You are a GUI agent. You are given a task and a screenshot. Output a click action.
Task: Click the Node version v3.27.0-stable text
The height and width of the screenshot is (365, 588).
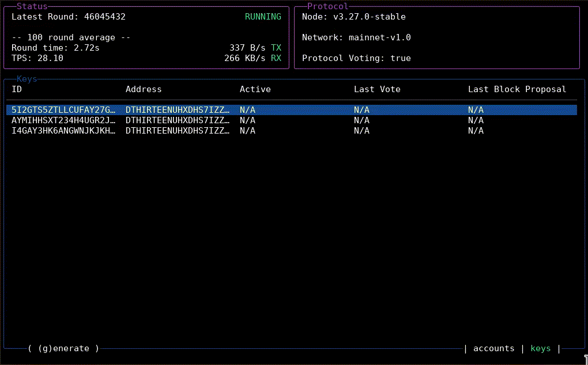pyautogui.click(x=369, y=17)
